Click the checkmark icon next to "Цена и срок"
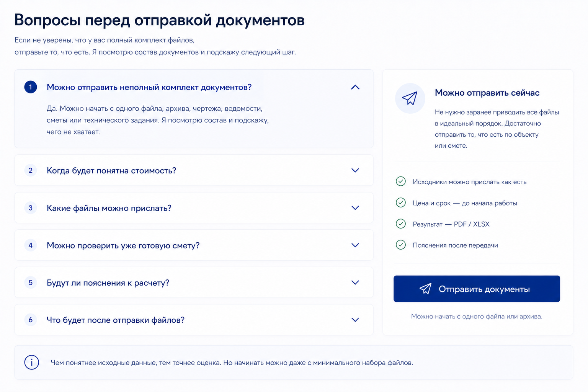588x392 pixels. 401,203
